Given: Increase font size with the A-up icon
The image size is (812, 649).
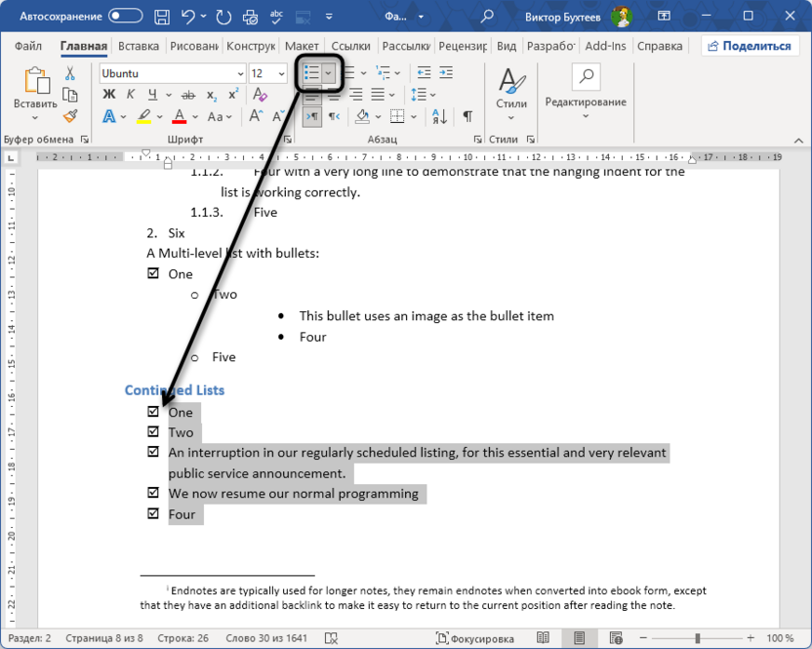Looking at the screenshot, I should click(256, 116).
